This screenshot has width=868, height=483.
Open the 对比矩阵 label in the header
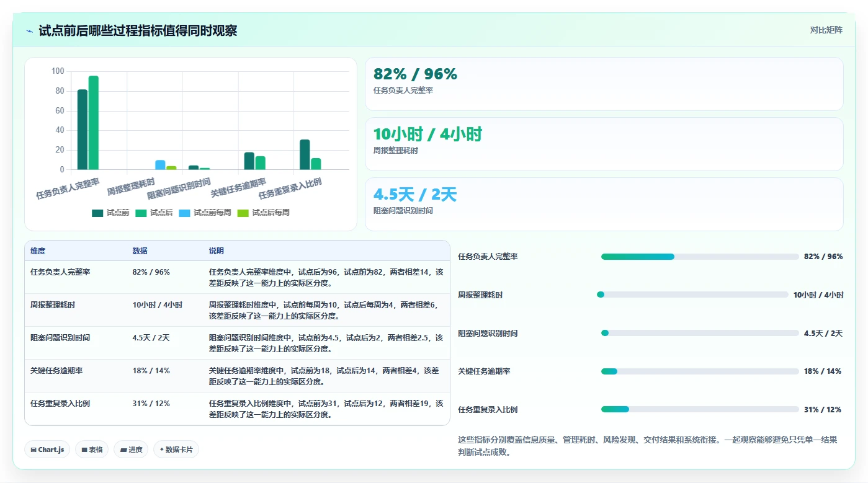(826, 30)
